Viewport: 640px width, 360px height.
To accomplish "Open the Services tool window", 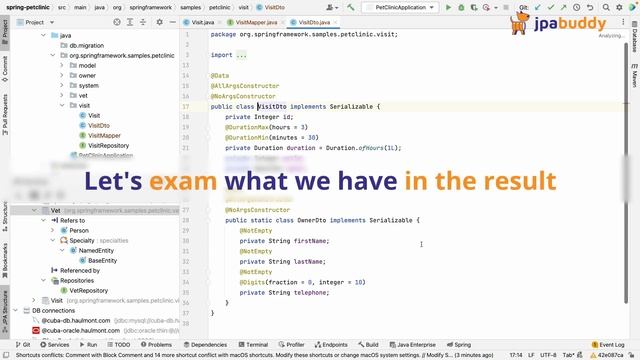I will point(55,344).
